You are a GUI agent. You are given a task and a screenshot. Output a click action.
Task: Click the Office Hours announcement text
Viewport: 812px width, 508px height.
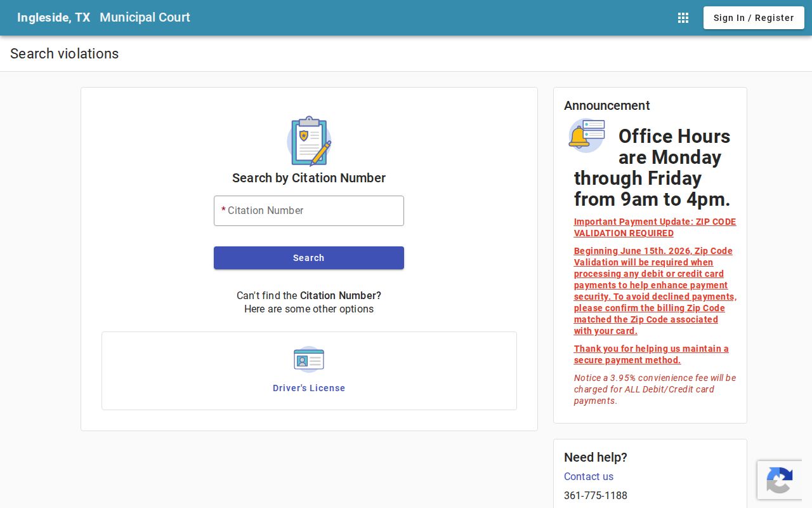(x=652, y=168)
